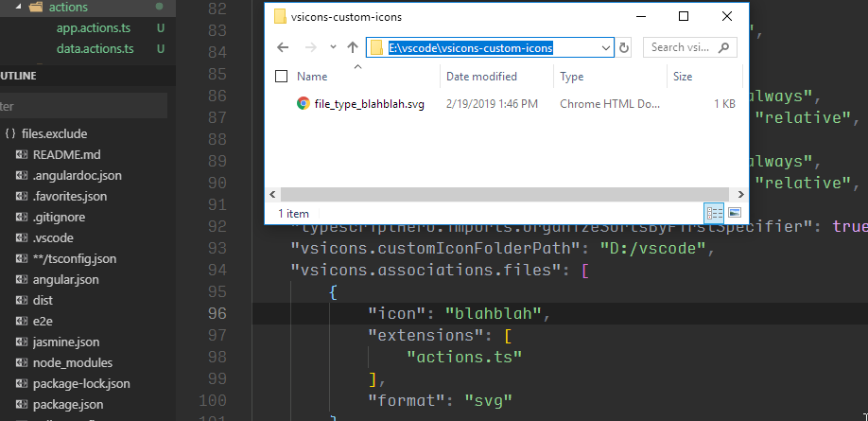
Task: Select package-lock.json outline entry
Action: 81,384
